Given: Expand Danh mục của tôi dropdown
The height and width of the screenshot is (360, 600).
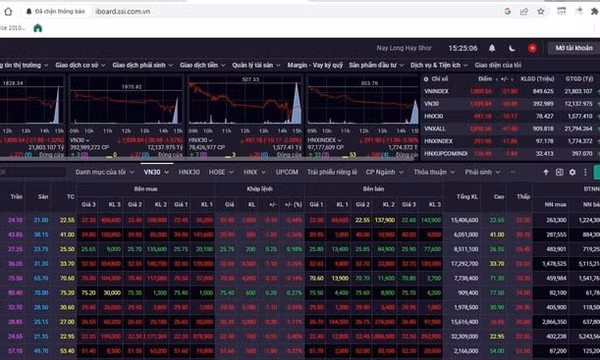Looking at the screenshot, I should [104, 172].
